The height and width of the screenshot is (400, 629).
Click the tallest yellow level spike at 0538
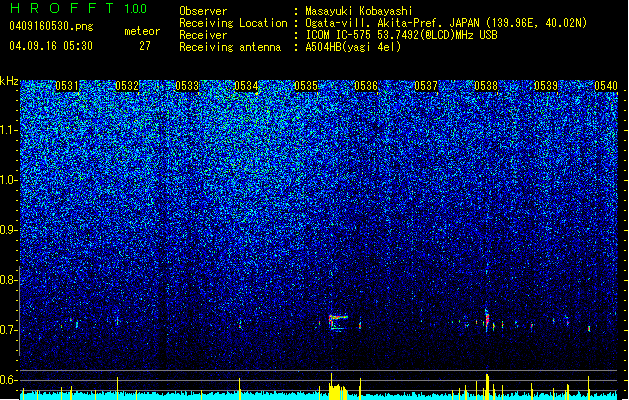click(x=487, y=386)
